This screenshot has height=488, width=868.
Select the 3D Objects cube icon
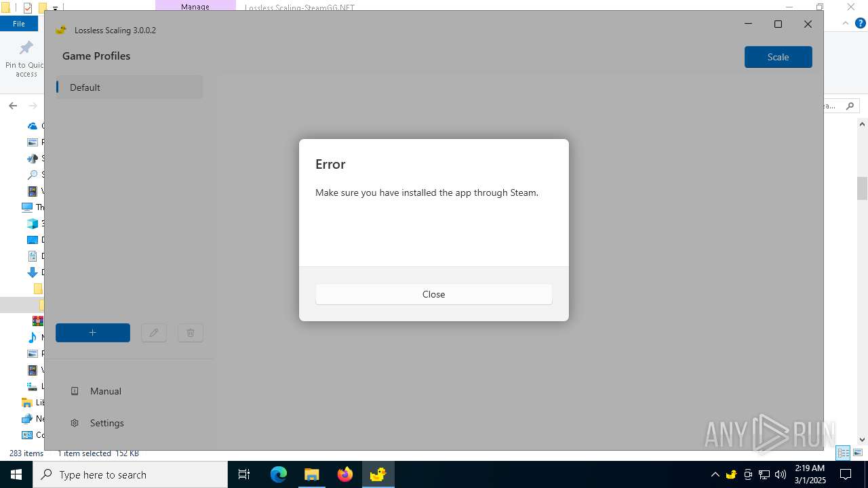click(x=32, y=224)
